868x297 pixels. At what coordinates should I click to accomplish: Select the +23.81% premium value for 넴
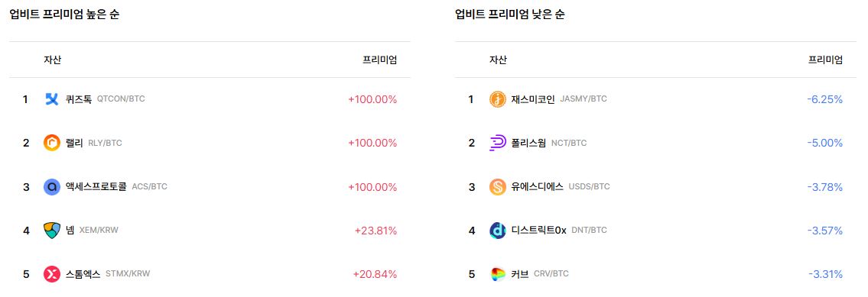[375, 231]
